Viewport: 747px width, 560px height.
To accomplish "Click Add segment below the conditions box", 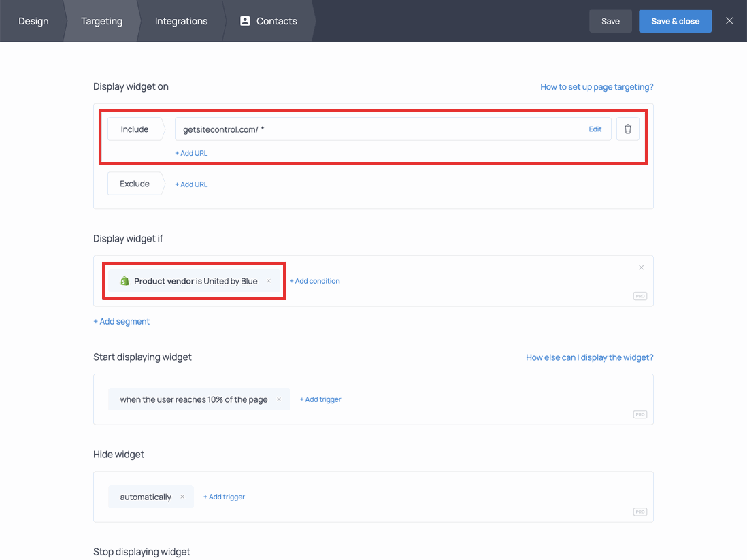I will pos(121,320).
